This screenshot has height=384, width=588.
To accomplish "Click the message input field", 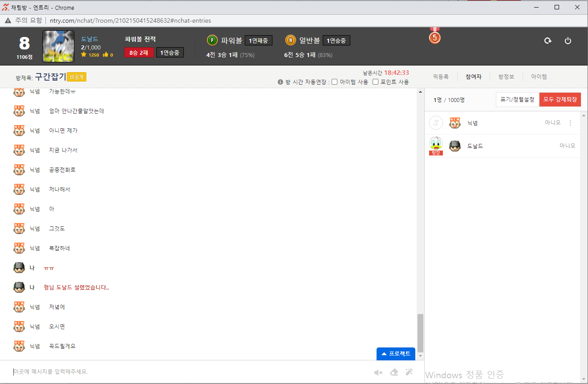I will (x=187, y=372).
